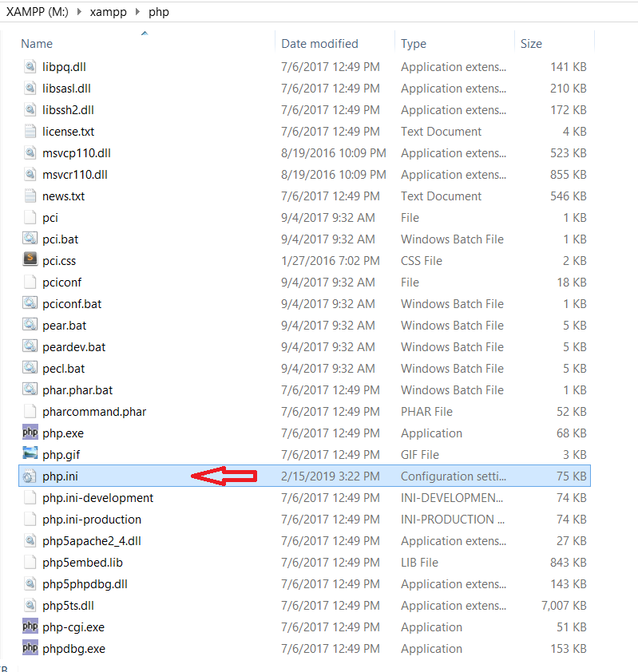
Task: Expand the arrow after XAMPP (M:) breadcrumb
Action: [x=79, y=12]
